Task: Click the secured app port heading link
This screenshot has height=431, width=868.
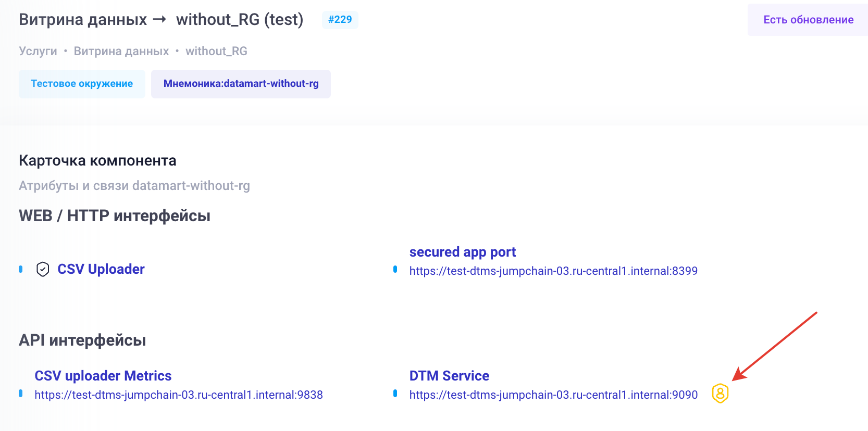Action: (463, 251)
